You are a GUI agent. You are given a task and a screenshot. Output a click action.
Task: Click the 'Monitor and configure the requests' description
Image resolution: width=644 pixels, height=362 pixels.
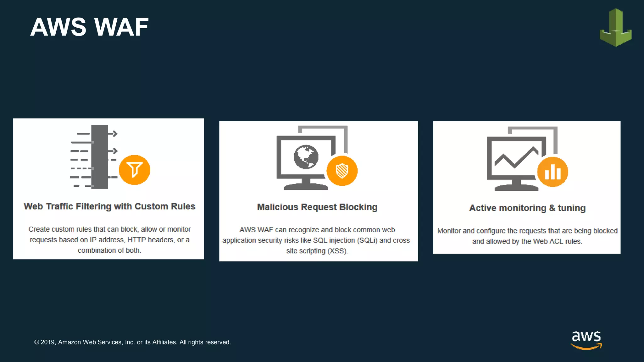pos(527,236)
